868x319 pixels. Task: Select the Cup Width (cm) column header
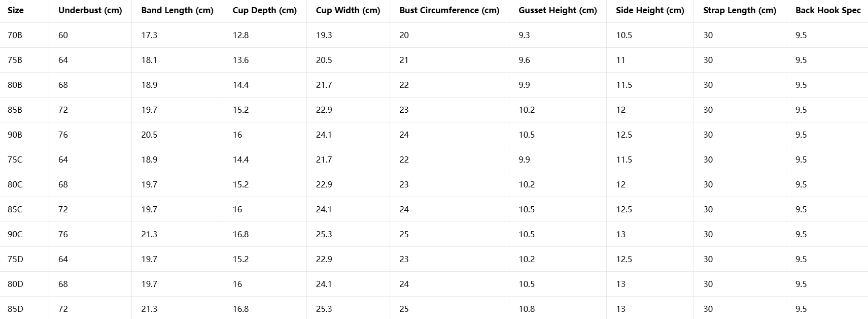click(348, 10)
